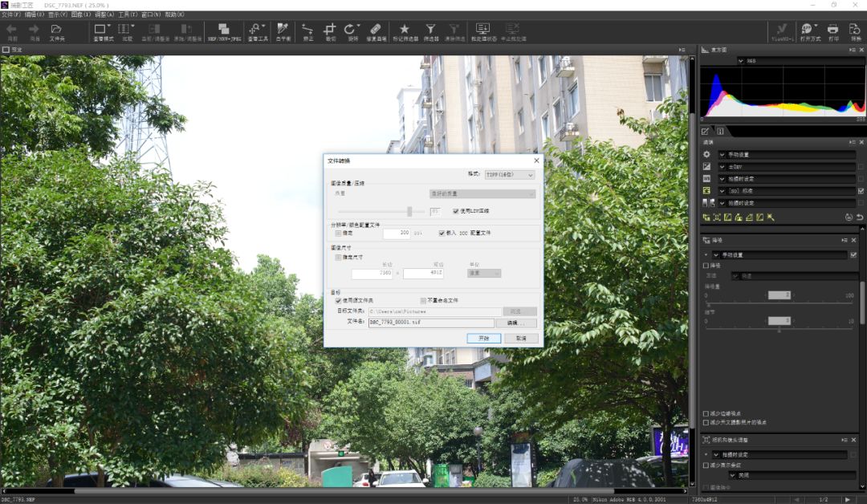Click the Start button to begin conversion

pyautogui.click(x=486, y=338)
